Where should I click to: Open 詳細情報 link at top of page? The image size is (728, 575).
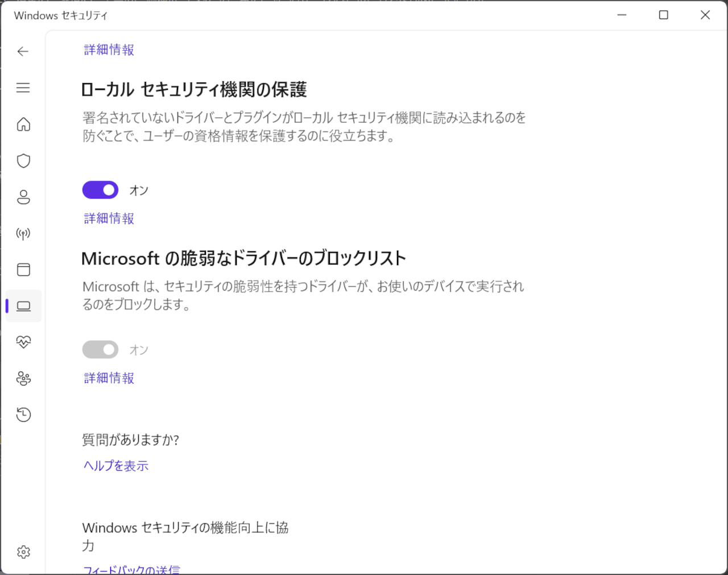pyautogui.click(x=109, y=50)
